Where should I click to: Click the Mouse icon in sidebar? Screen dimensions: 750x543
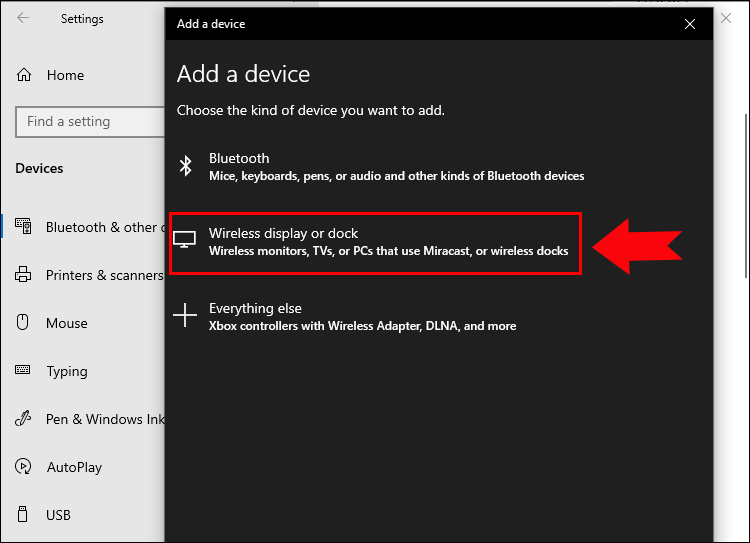click(24, 323)
